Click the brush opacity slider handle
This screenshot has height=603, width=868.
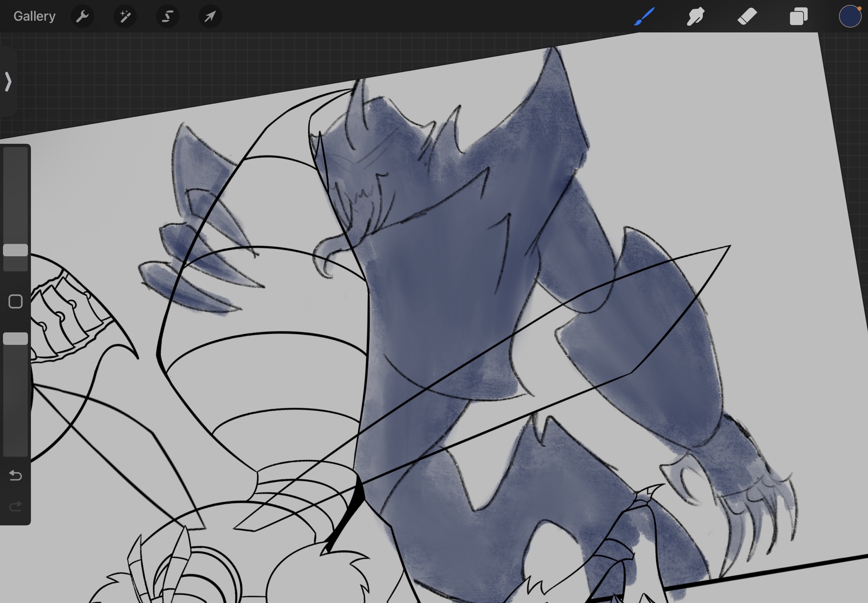click(16, 339)
